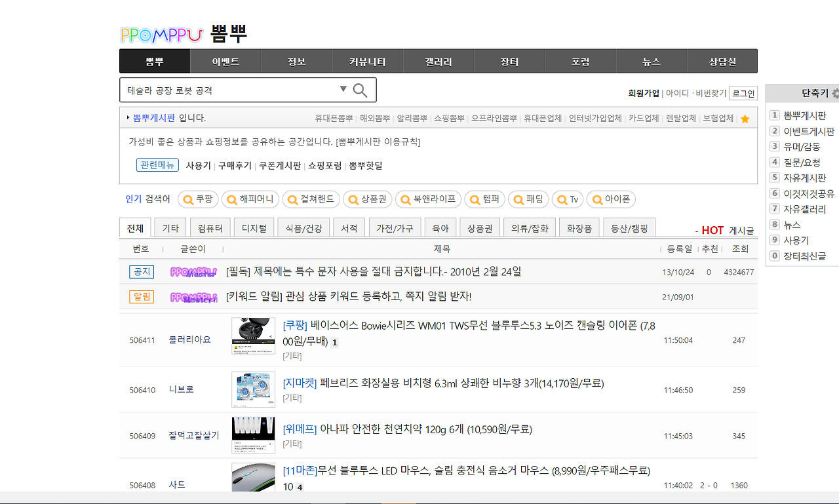The height and width of the screenshot is (504, 839).
Task: Click the 공지 badge
Action: [x=142, y=271]
